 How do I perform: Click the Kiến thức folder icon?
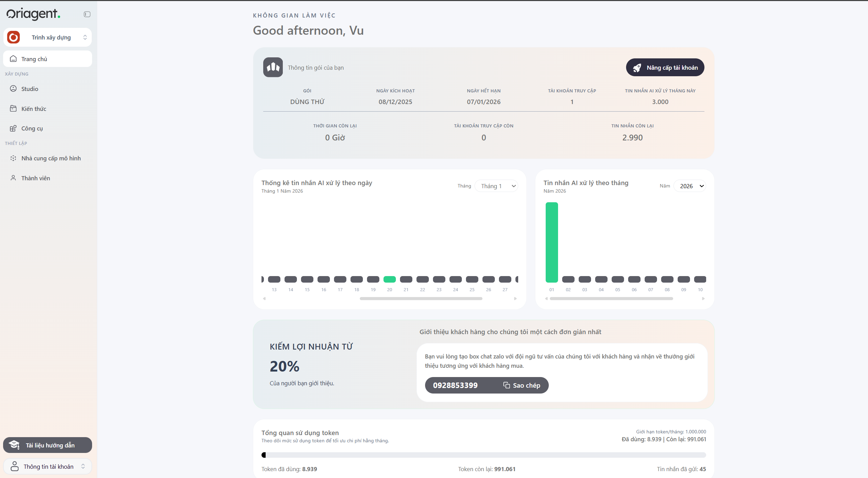(13, 109)
